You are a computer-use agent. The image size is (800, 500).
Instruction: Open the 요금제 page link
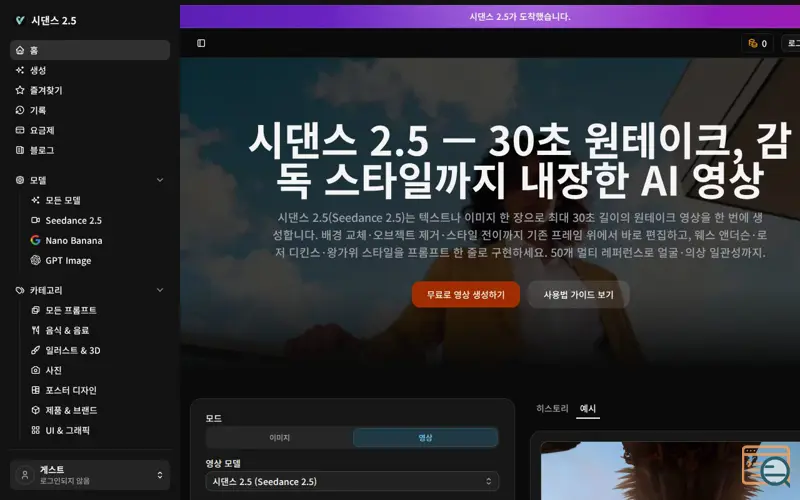click(90, 130)
